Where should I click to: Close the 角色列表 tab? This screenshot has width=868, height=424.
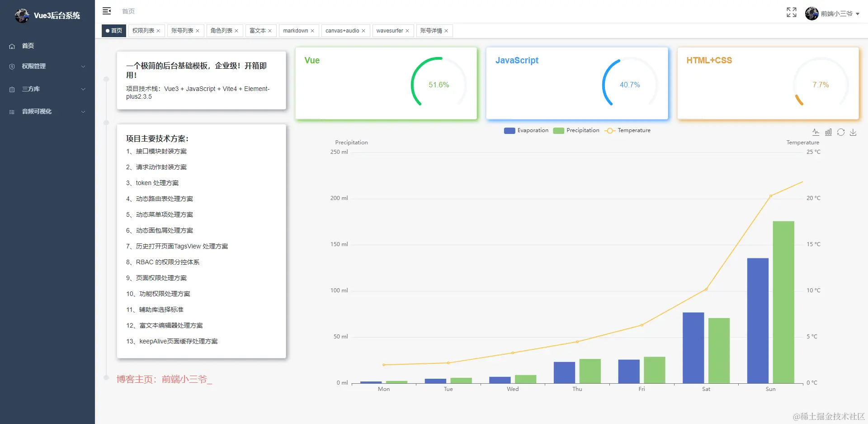click(236, 31)
